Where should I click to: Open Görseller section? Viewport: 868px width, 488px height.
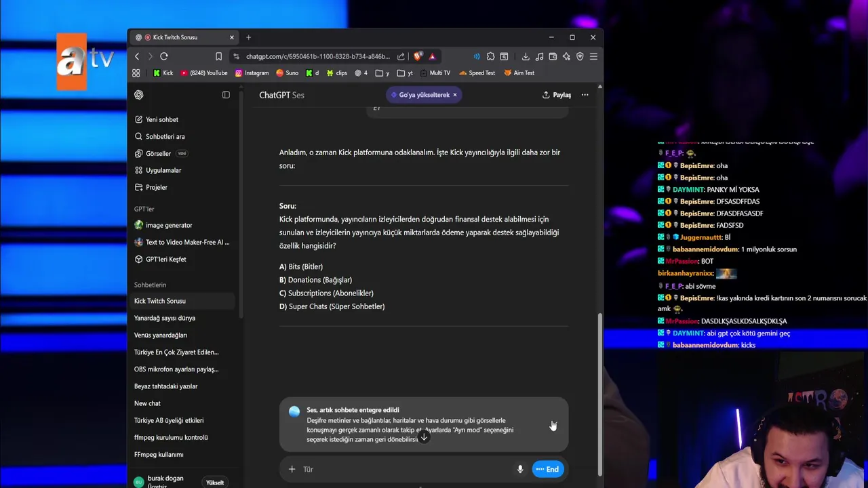pyautogui.click(x=184, y=153)
